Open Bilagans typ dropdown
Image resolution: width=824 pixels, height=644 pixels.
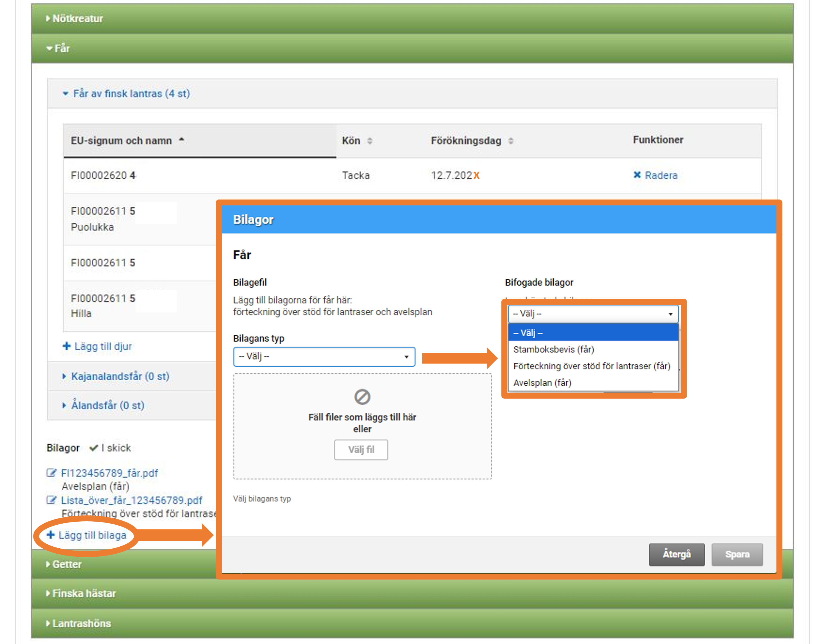coord(324,356)
